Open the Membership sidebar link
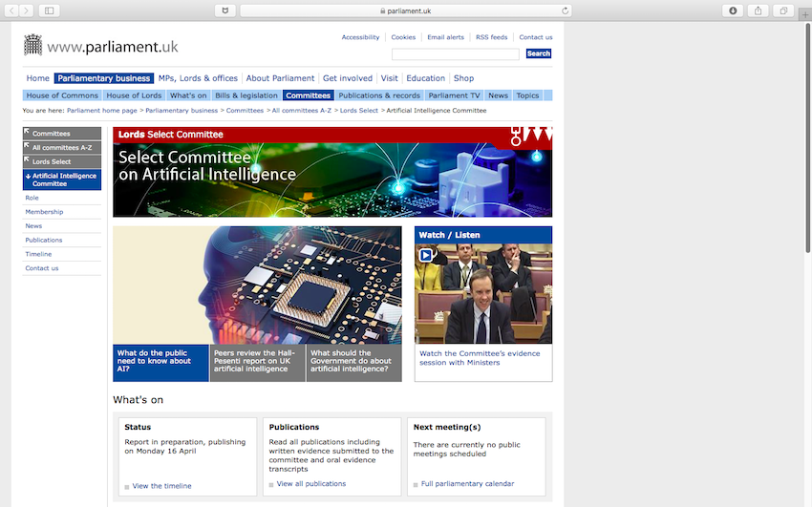This screenshot has width=812, height=507. (x=44, y=212)
